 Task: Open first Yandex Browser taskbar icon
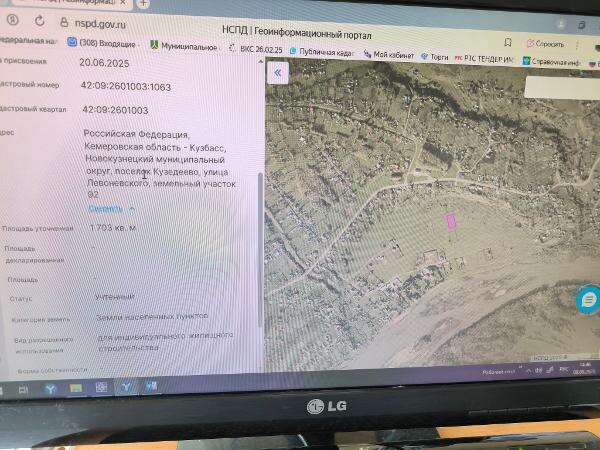pos(51,389)
